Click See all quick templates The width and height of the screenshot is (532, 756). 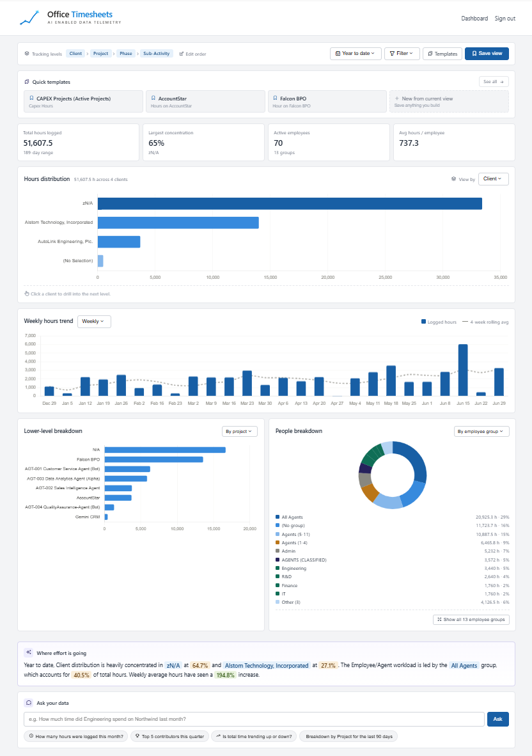pyautogui.click(x=494, y=81)
